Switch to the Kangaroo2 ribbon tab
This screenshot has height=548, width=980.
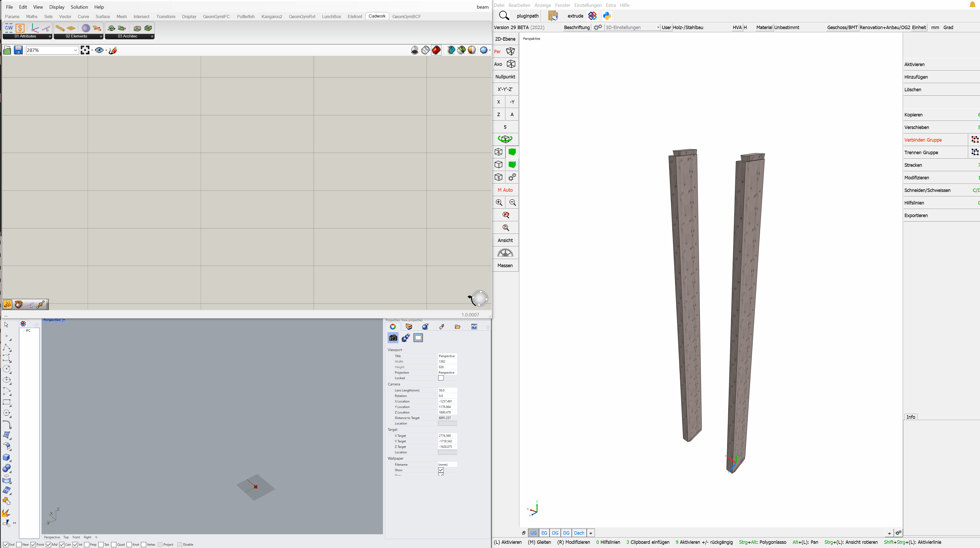(x=272, y=16)
